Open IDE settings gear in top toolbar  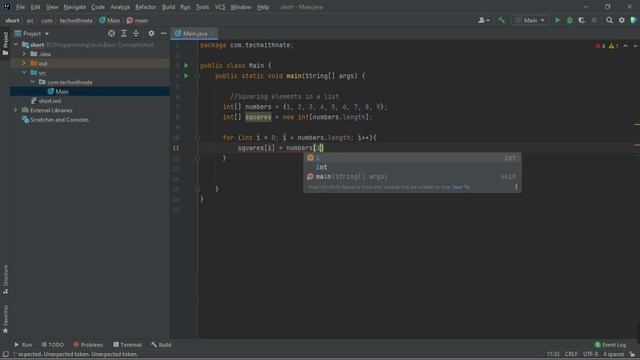(x=622, y=20)
